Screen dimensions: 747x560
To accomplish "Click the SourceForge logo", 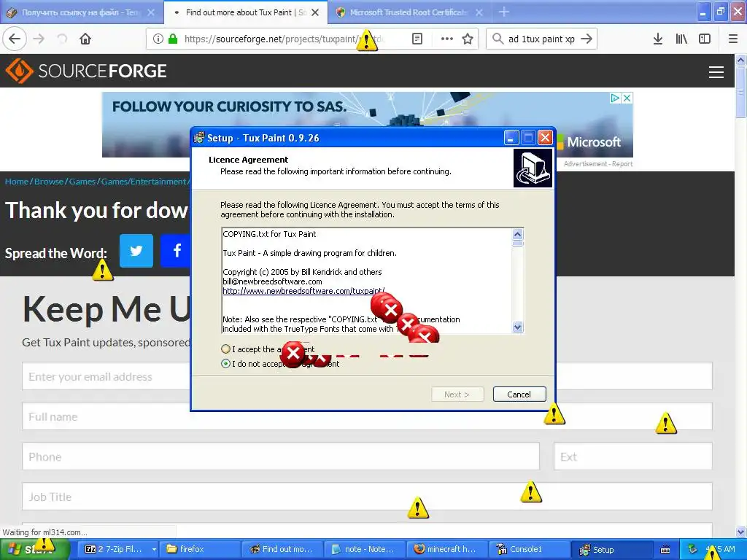I will (x=86, y=71).
